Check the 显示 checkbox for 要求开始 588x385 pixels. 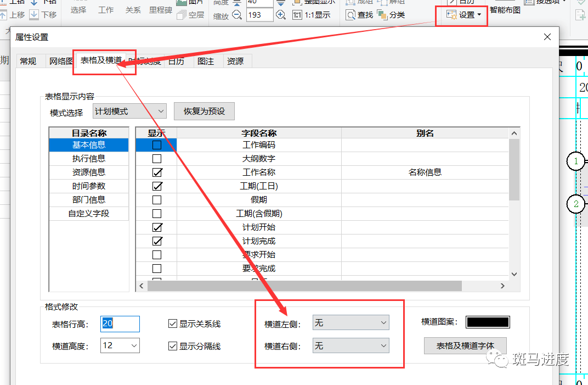[x=157, y=255]
